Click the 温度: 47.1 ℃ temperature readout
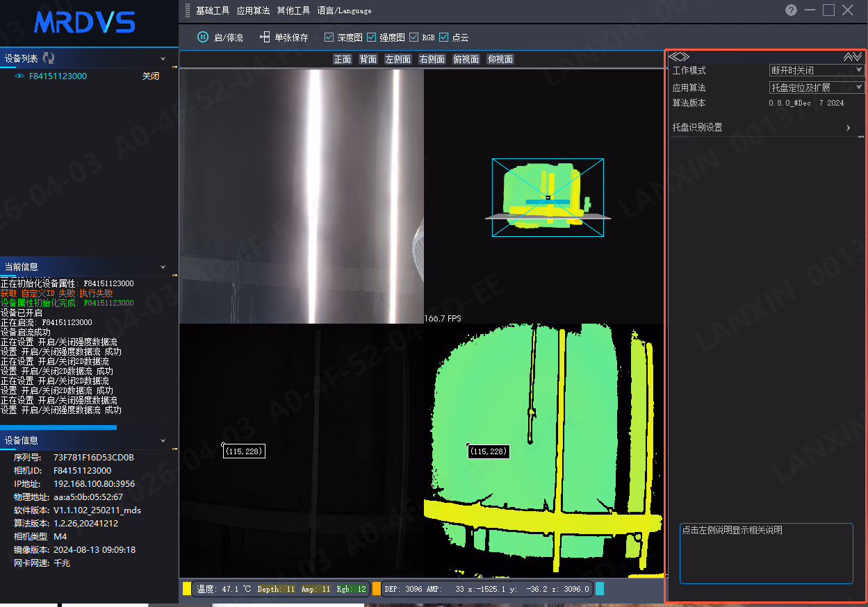 (x=225, y=589)
